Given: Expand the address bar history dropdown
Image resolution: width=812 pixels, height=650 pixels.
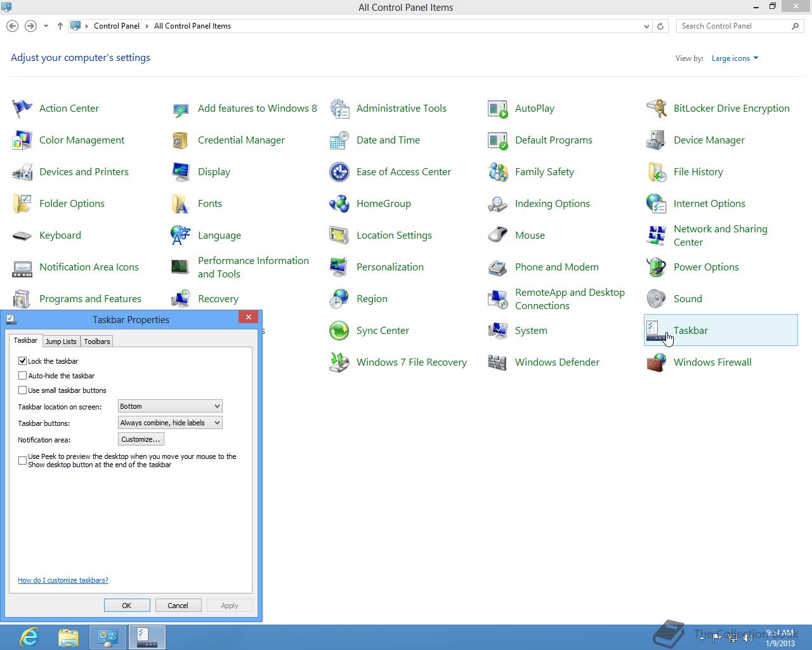Looking at the screenshot, I should [x=646, y=26].
